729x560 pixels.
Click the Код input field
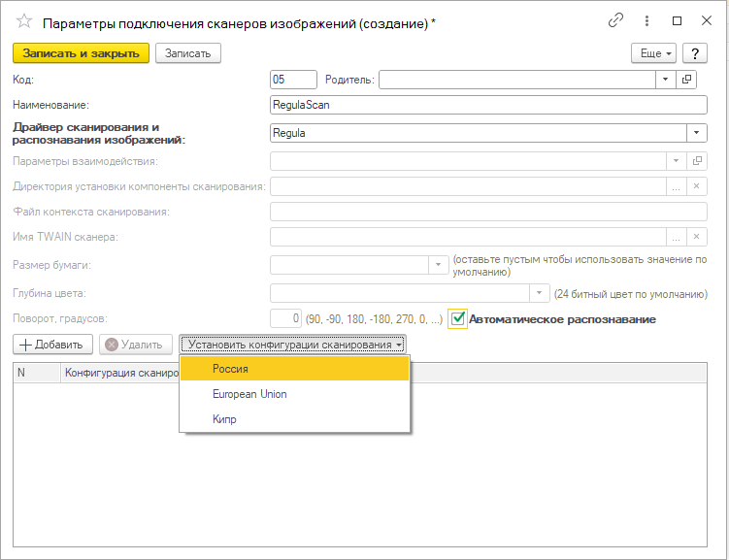[293, 80]
